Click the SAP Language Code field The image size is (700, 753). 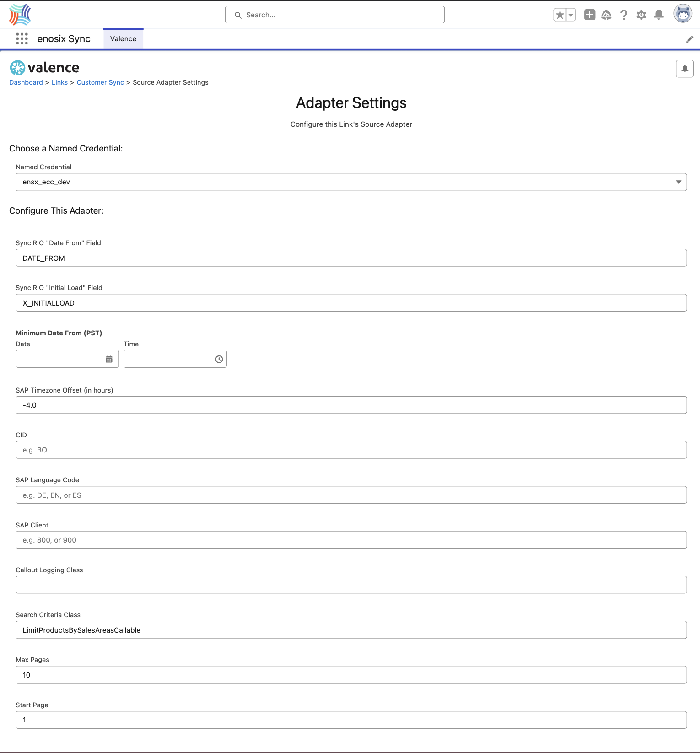tap(351, 495)
